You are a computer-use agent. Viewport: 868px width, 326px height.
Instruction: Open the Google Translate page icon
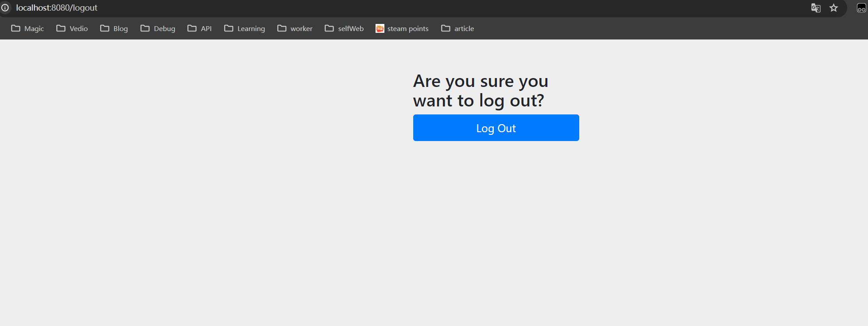click(815, 8)
